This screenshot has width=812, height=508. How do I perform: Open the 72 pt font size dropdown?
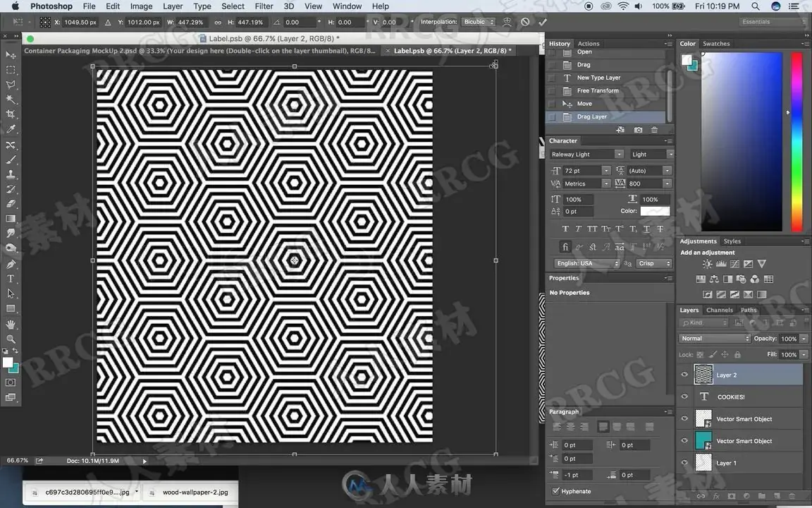(606, 171)
